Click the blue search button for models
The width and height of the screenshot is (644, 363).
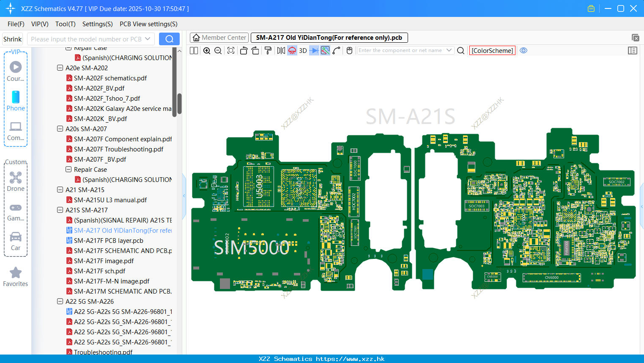tap(169, 39)
